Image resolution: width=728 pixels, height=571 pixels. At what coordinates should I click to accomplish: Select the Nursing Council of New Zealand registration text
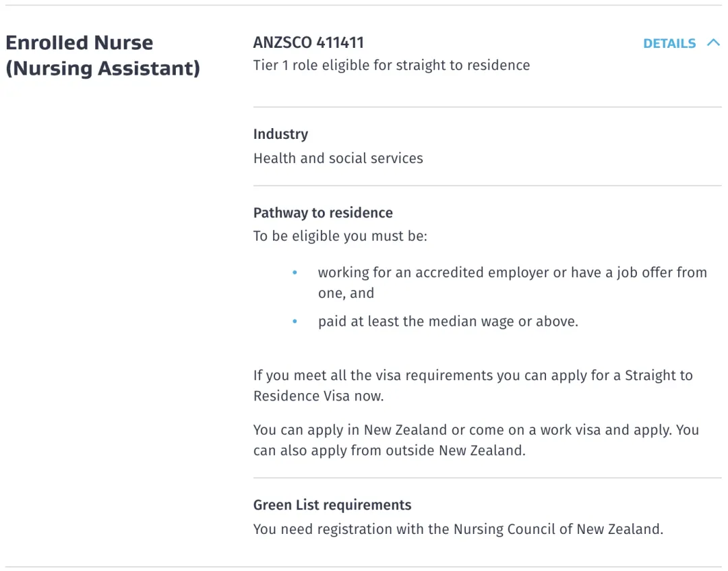point(458,529)
